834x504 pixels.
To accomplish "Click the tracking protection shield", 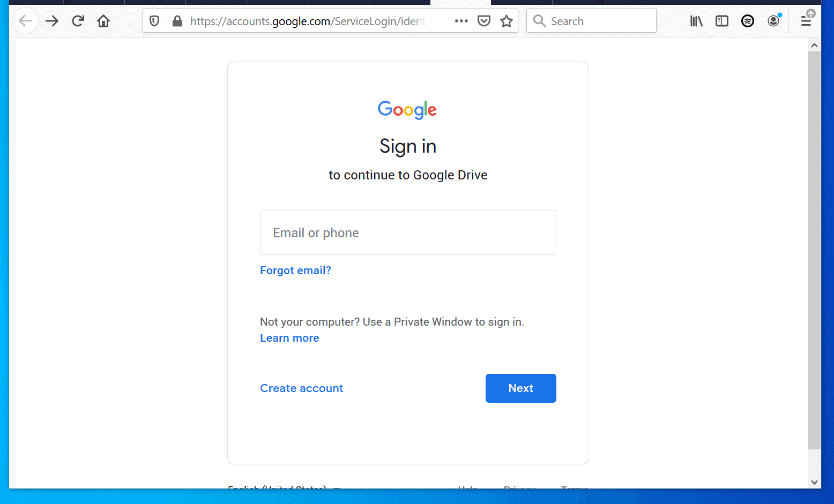I will click(x=154, y=20).
